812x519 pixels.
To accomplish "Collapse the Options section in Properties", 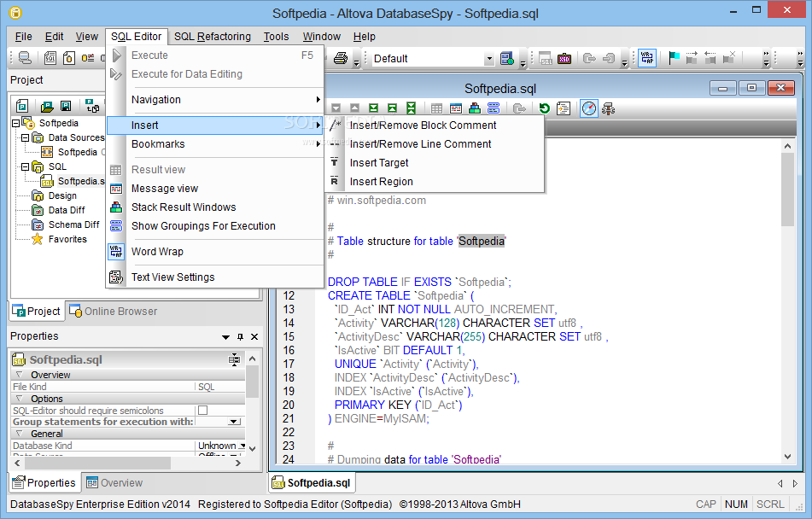I will point(19,399).
